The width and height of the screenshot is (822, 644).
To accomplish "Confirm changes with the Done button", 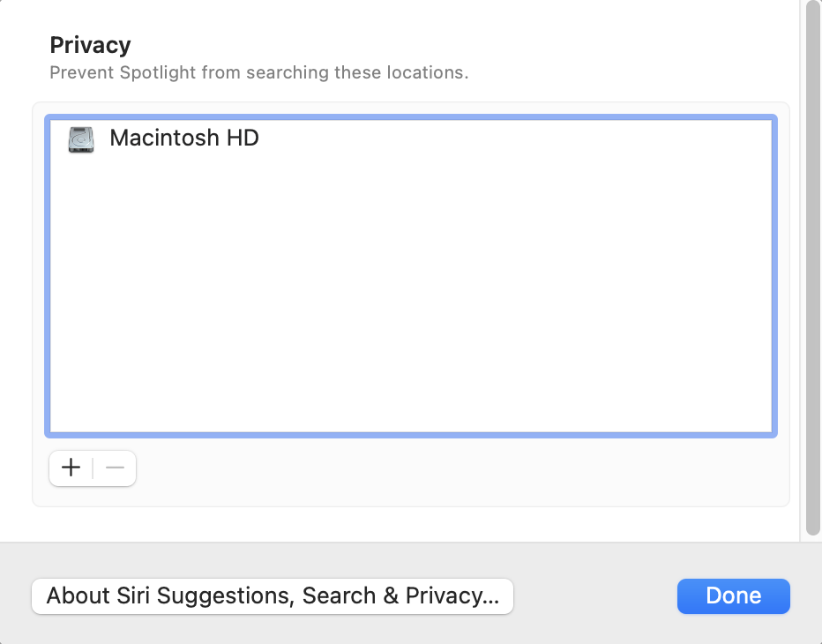I will (734, 595).
